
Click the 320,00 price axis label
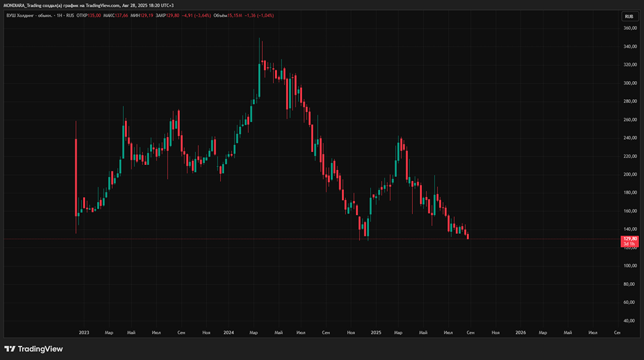(630, 65)
